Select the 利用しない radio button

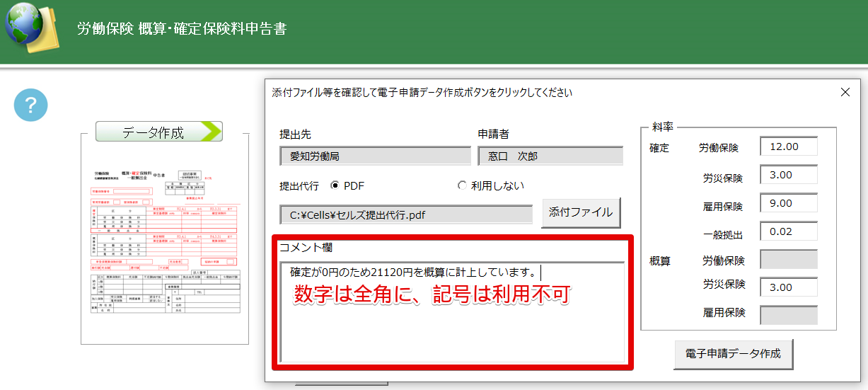[463, 186]
